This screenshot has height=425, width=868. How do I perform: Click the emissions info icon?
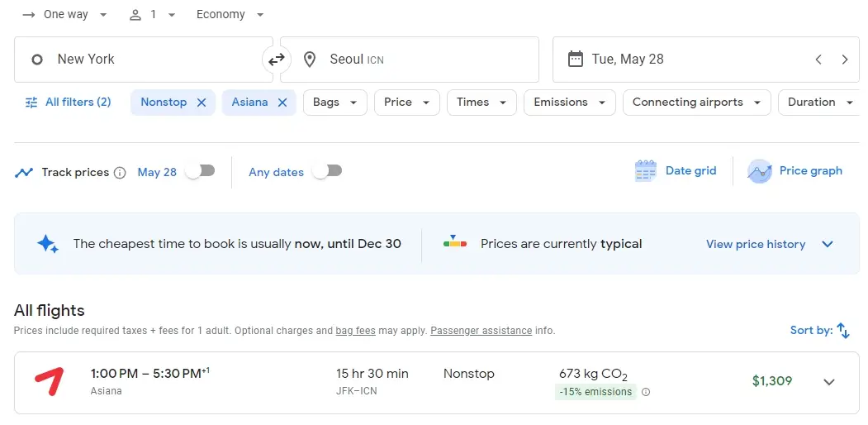pyautogui.click(x=646, y=392)
